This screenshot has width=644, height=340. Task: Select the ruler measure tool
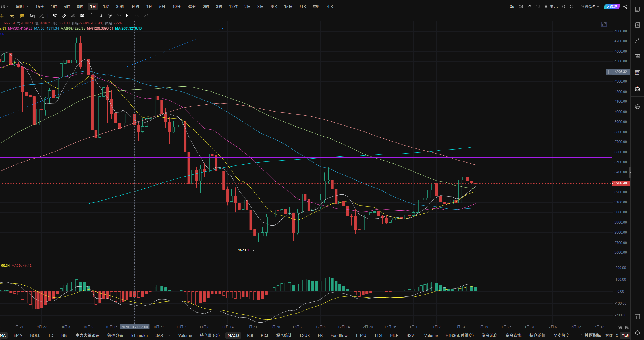coord(64,16)
